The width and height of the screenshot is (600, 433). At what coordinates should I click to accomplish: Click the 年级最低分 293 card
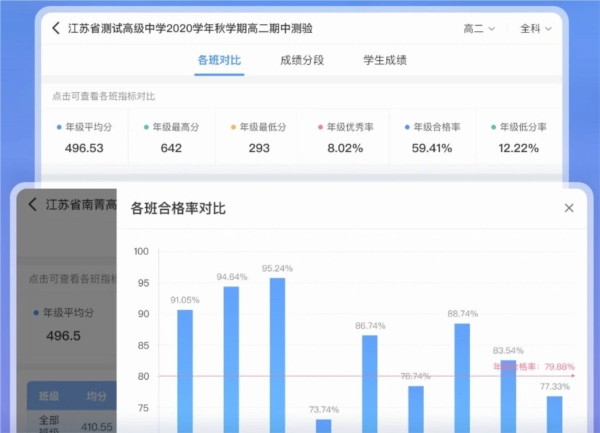click(x=259, y=138)
